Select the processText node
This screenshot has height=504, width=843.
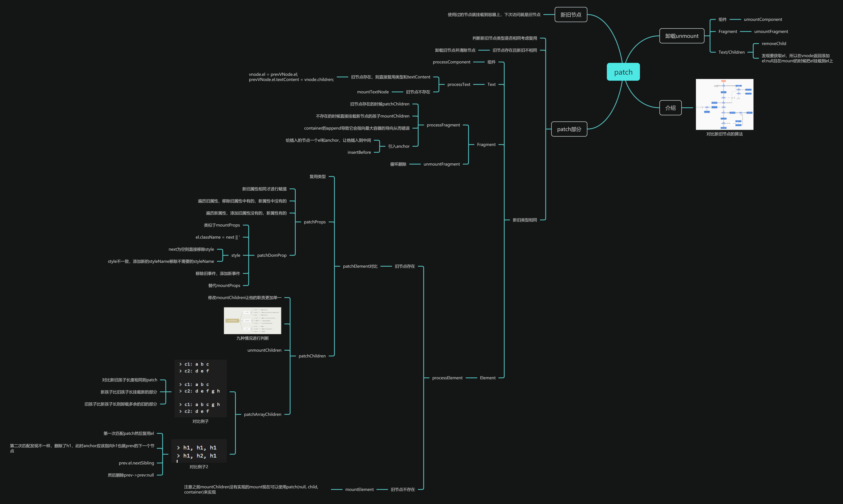point(459,85)
